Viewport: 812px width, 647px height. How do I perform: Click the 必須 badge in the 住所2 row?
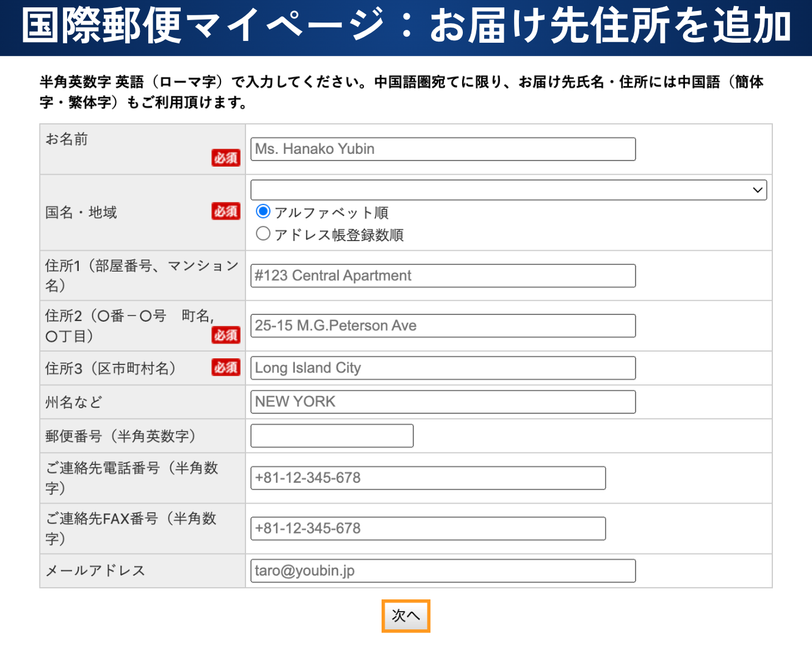tap(225, 335)
